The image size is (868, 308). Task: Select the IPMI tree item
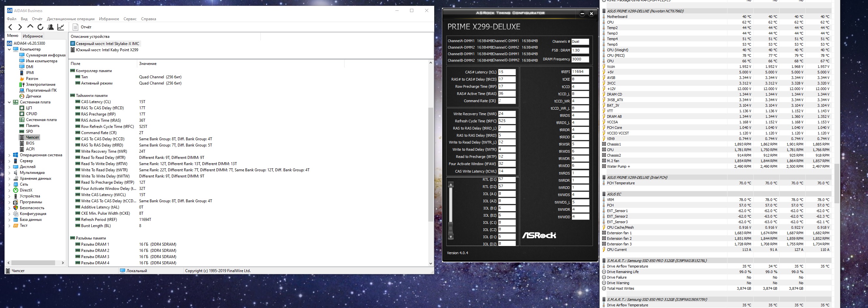[x=30, y=72]
